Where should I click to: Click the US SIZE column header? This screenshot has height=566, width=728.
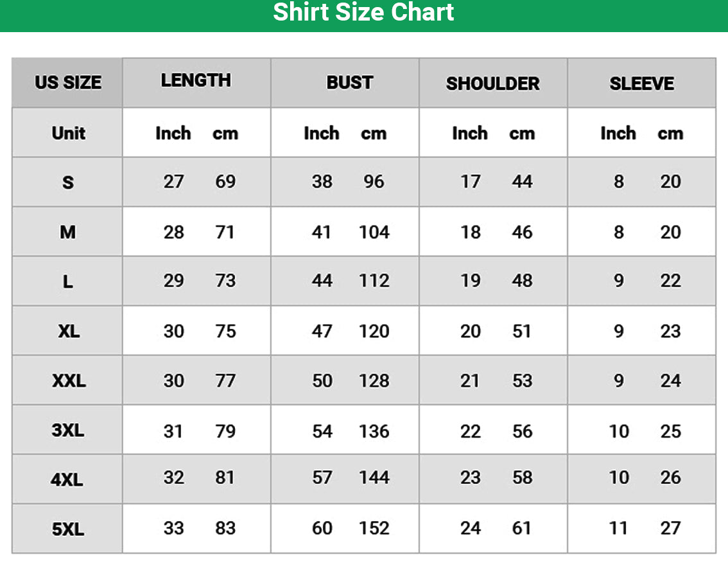pos(68,83)
